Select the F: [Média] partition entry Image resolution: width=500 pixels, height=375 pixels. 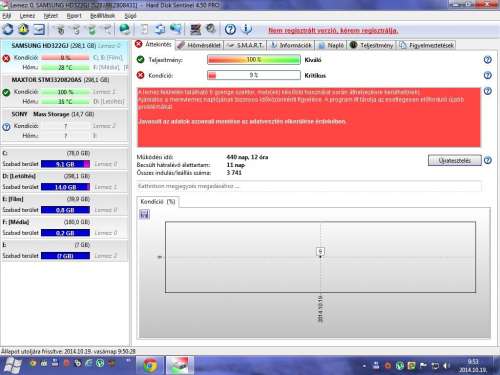click(64, 227)
